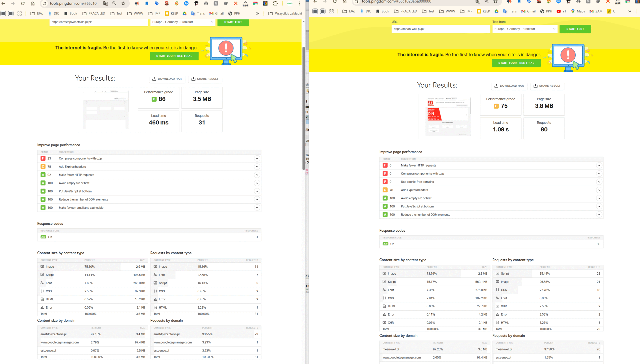Viewport: 640px width, 364px height.
Task: Reload the left browser page
Action: click(23, 3)
